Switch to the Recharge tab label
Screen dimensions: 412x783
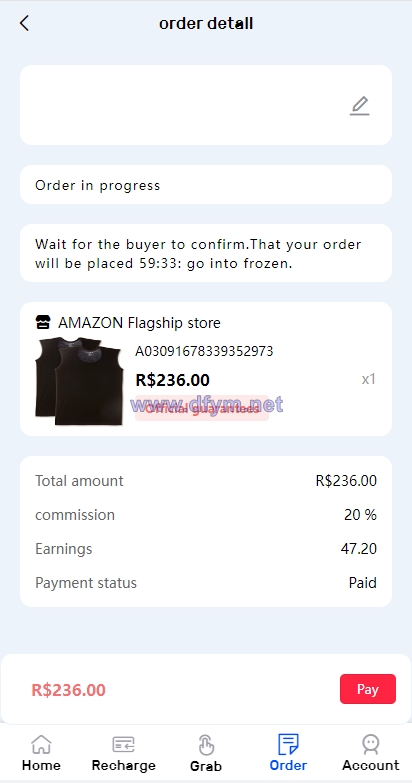click(123, 765)
